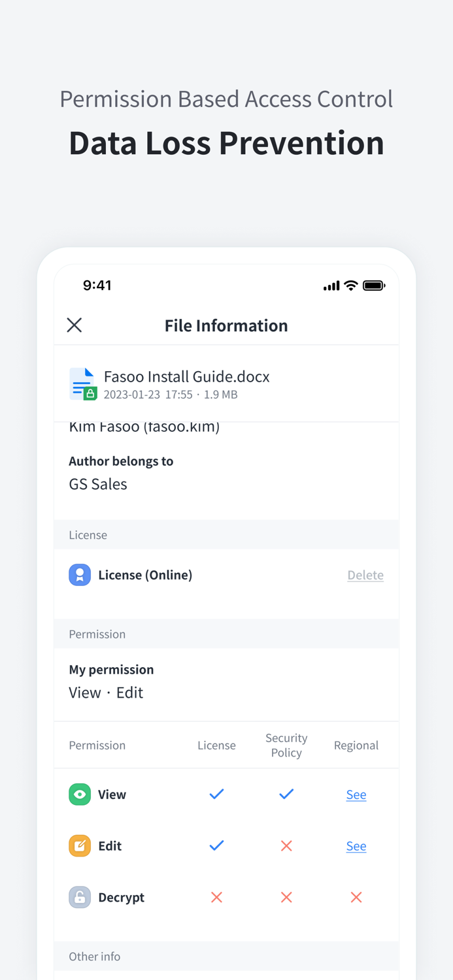This screenshot has height=980, width=453.
Task: Collapse the Permission section header
Action: (x=97, y=634)
